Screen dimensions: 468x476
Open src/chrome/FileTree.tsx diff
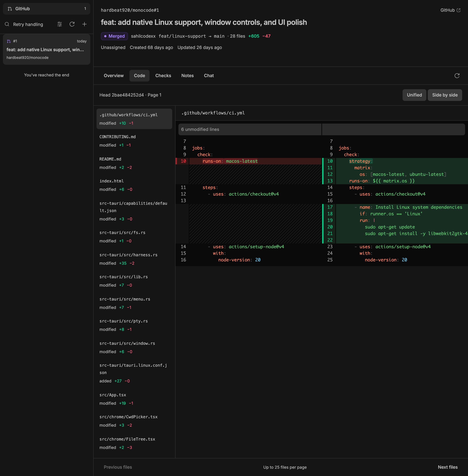point(134,443)
